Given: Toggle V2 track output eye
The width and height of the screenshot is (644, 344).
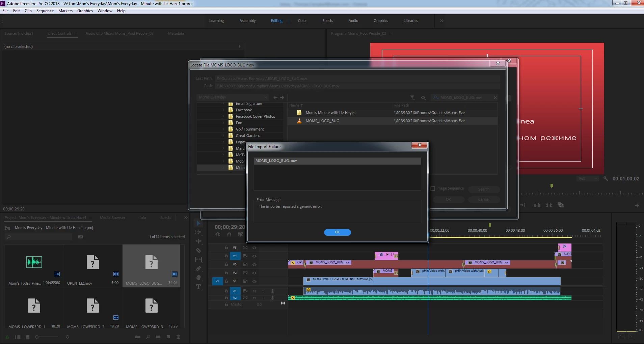Looking at the screenshot, I should pyautogui.click(x=254, y=273).
